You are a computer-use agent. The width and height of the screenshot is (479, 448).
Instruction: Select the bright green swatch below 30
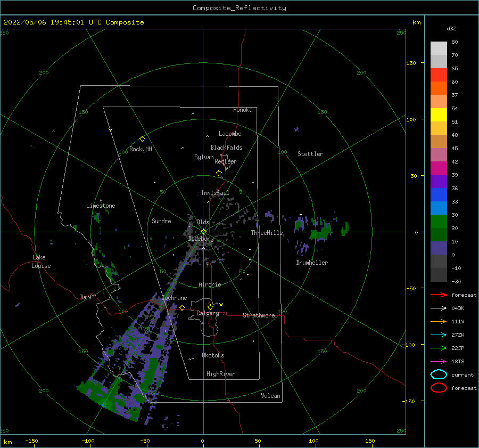pyautogui.click(x=439, y=221)
